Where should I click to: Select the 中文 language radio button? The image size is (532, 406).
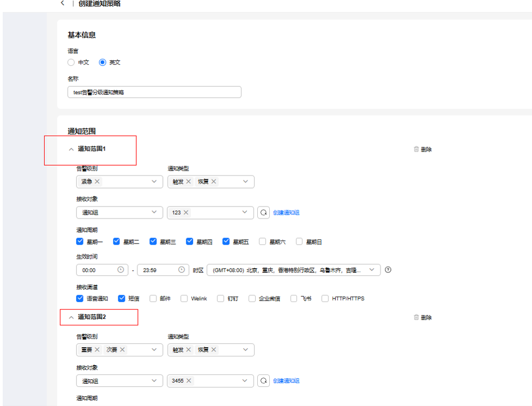click(x=71, y=62)
